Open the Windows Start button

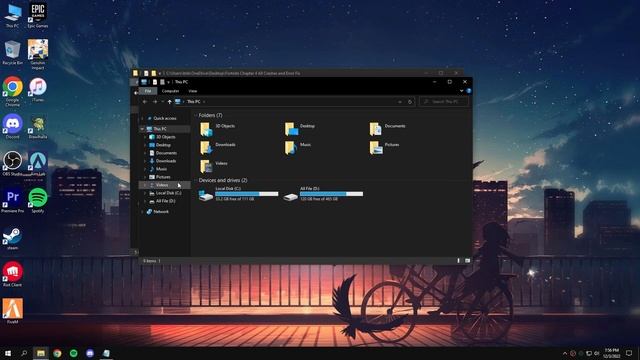tap(8, 353)
